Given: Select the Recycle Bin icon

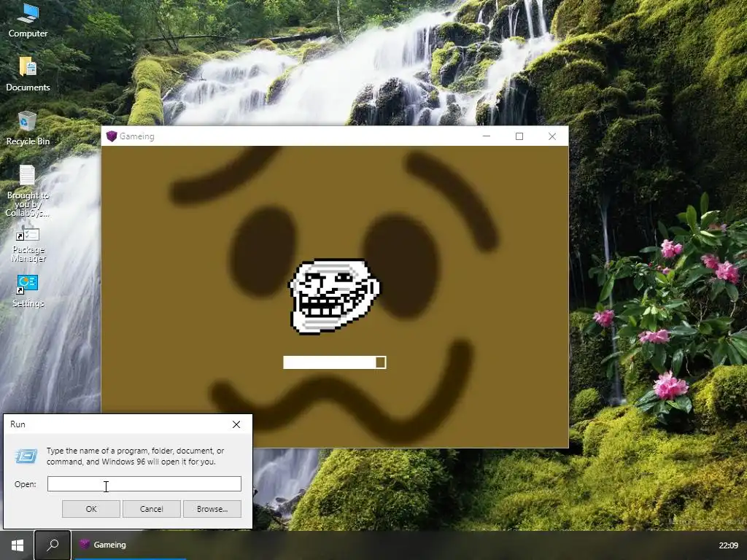Looking at the screenshot, I should click(28, 128).
